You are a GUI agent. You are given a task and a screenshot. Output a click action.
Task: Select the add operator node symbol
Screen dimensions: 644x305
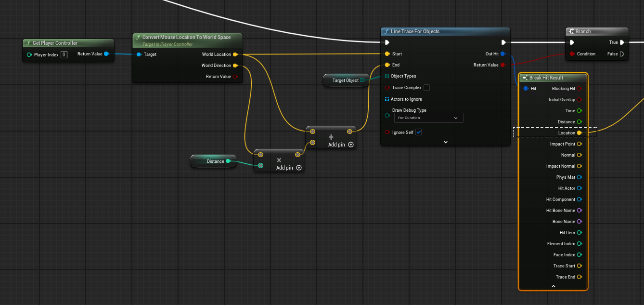tap(331, 137)
